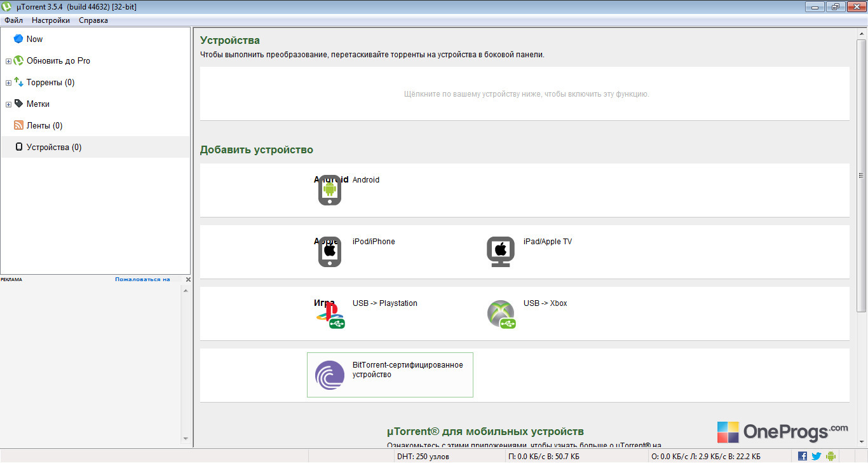Click main pane vertical scrollbar thumb

coord(862,176)
